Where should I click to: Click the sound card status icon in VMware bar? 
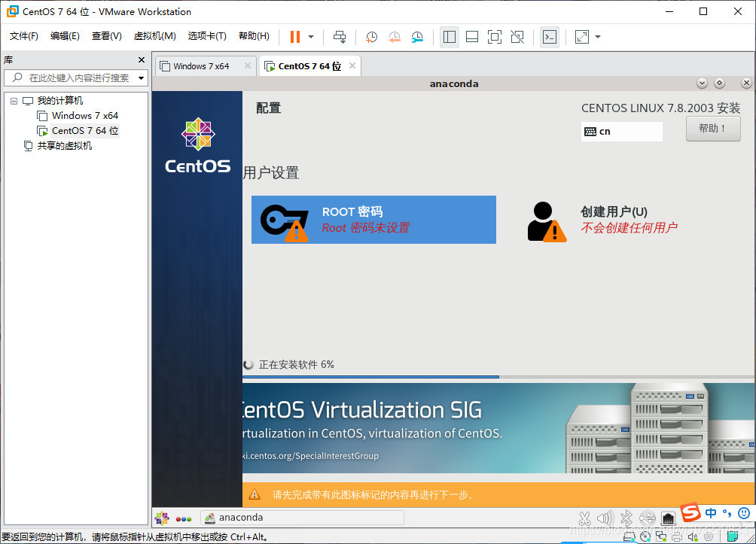coord(693,536)
